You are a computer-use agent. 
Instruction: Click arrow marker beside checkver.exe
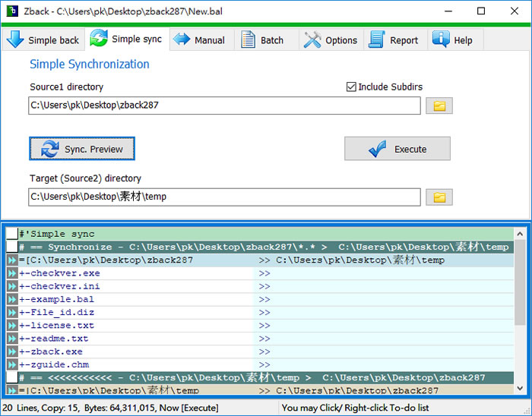(12, 273)
